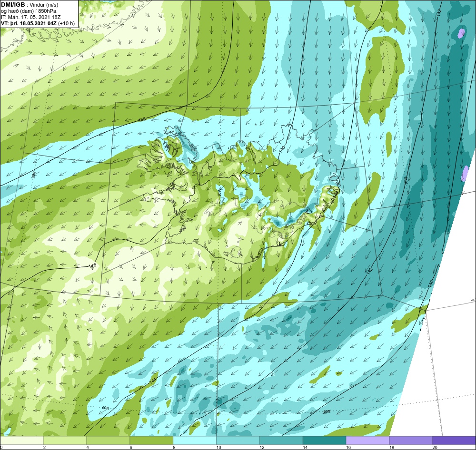Select the dark purple swatch above 20 m/s

(454, 440)
